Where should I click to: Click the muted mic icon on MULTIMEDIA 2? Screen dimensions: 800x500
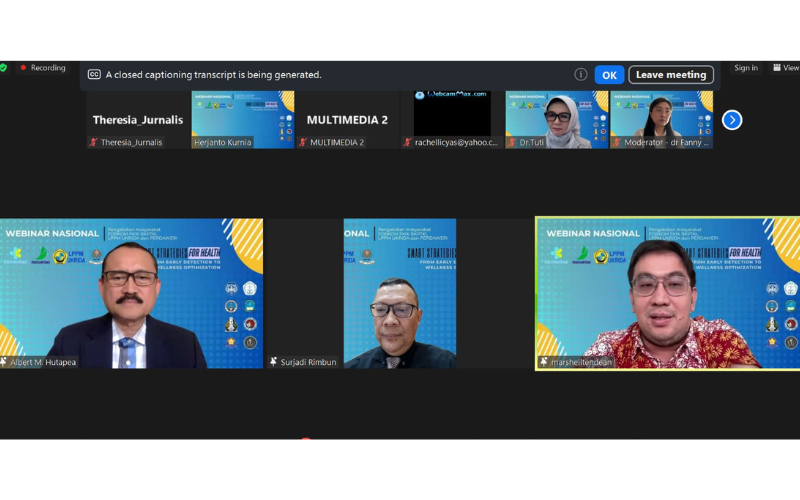[x=303, y=142]
